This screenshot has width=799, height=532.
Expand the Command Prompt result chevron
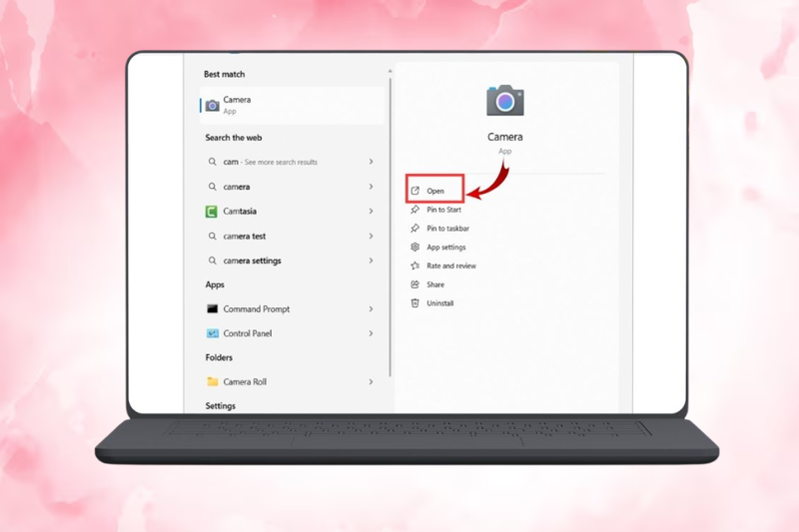[371, 309]
